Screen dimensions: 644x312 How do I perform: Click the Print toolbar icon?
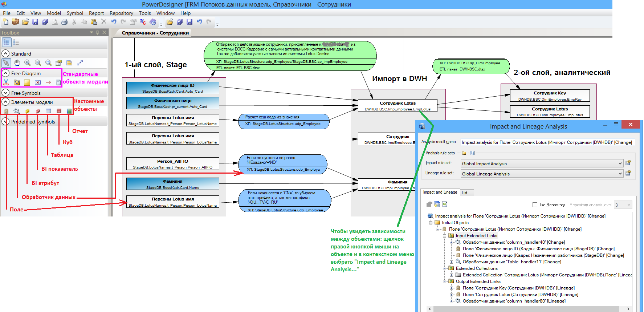click(64, 22)
